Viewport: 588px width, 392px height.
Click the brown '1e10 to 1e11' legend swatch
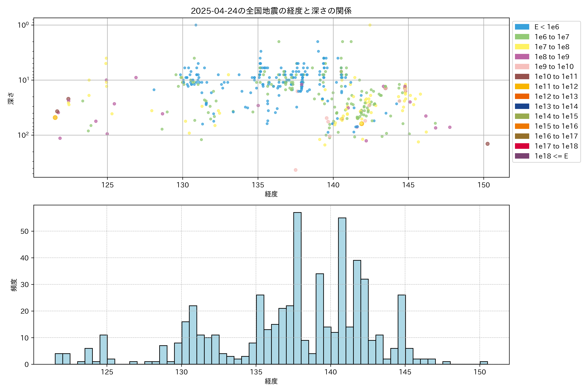click(x=522, y=76)
